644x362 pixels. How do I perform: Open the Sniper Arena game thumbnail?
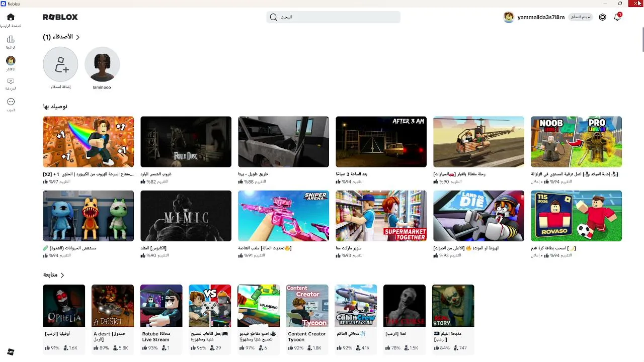[284, 216]
